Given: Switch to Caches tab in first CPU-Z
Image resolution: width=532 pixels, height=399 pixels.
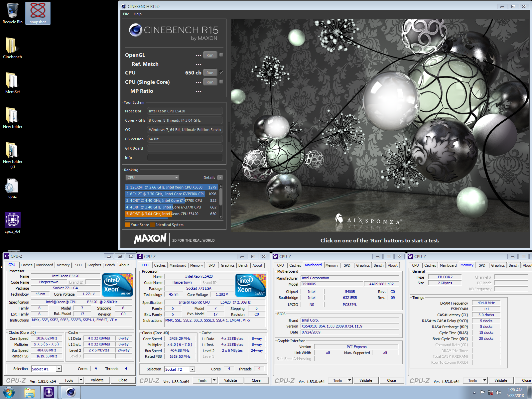Looking at the screenshot, I should [27, 265].
